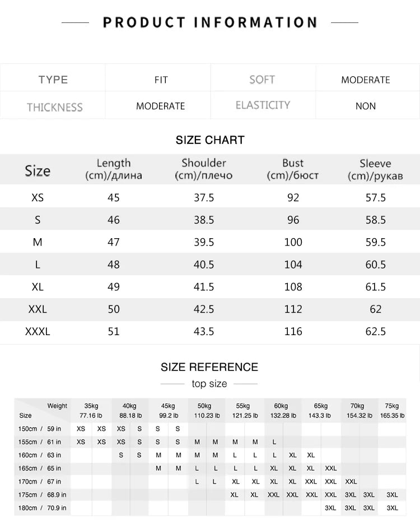The image size is (420, 524).
Task: Select the XS size row label
Action: [x=38, y=197]
